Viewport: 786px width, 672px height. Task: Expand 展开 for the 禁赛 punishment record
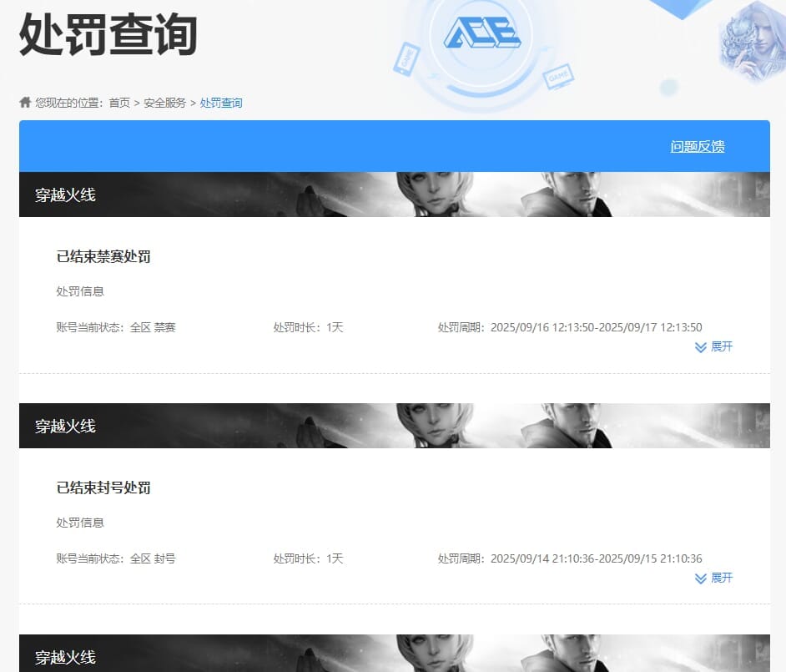point(722,346)
